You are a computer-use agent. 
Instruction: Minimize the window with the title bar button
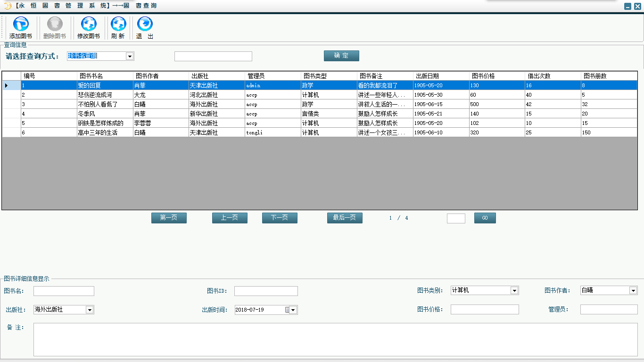tap(627, 6)
